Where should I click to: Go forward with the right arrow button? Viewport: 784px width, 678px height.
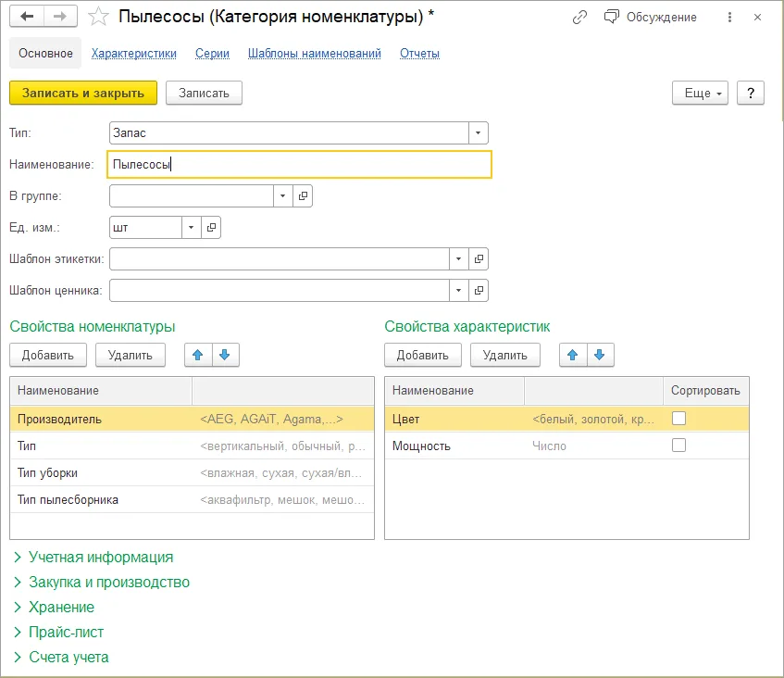click(x=60, y=17)
